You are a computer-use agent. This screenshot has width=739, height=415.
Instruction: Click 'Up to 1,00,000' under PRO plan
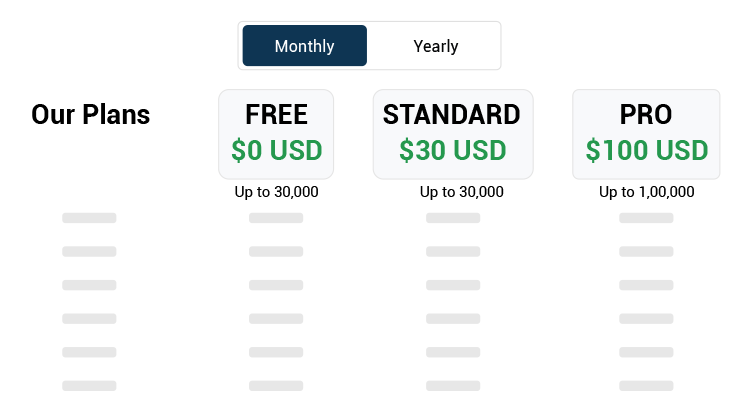646,192
